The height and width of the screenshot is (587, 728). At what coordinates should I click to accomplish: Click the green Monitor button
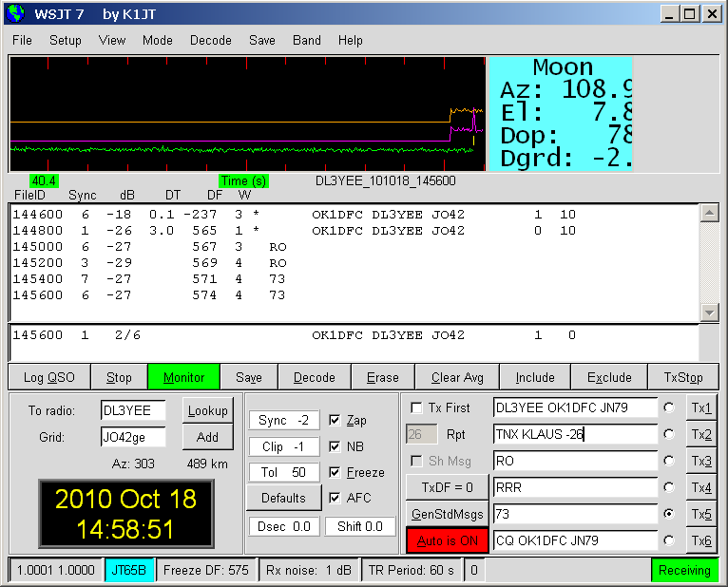(x=183, y=377)
